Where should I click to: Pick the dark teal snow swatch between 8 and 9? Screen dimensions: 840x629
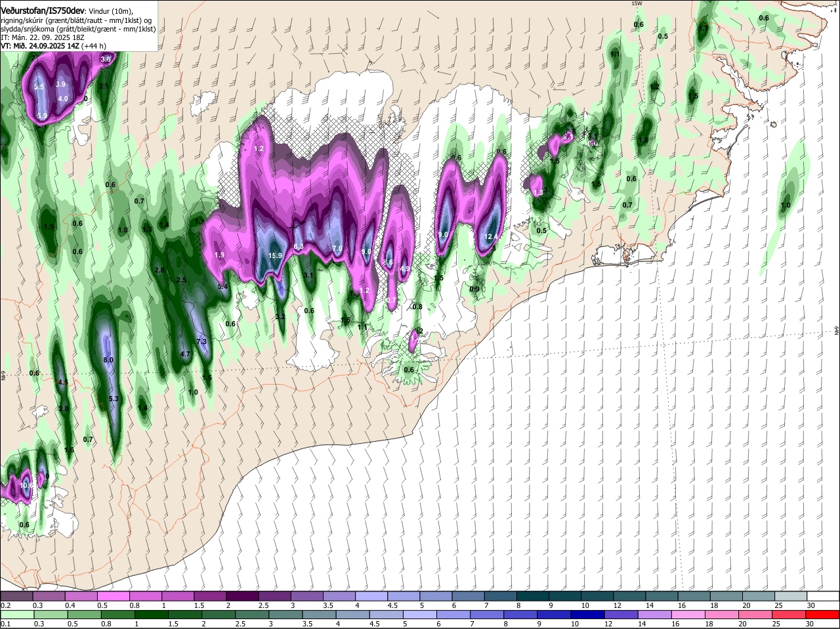coord(534,596)
